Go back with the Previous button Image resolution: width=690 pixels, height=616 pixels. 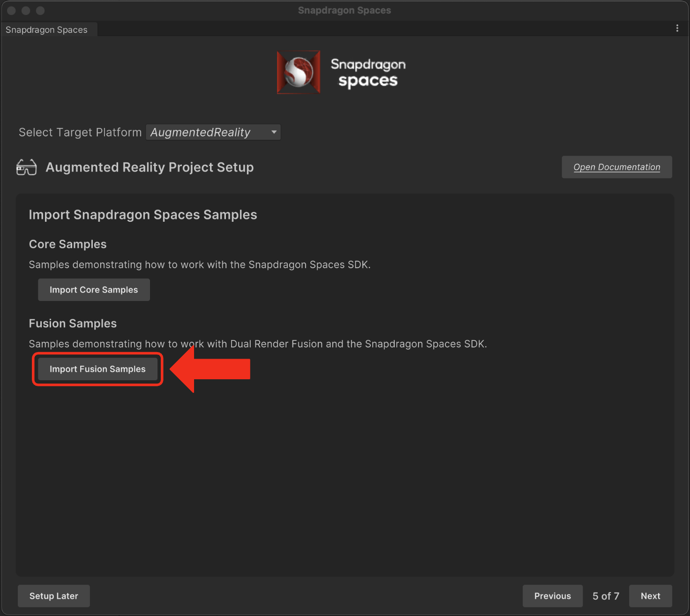(x=553, y=596)
